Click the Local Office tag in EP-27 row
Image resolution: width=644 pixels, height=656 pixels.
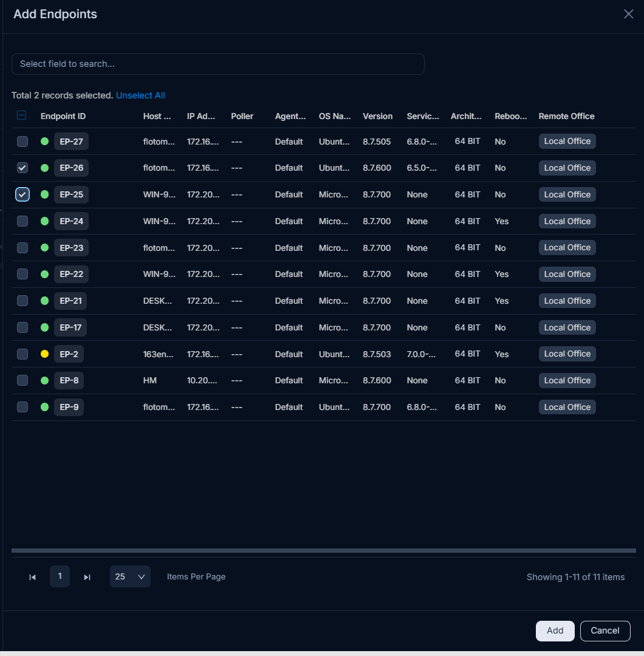[567, 142]
